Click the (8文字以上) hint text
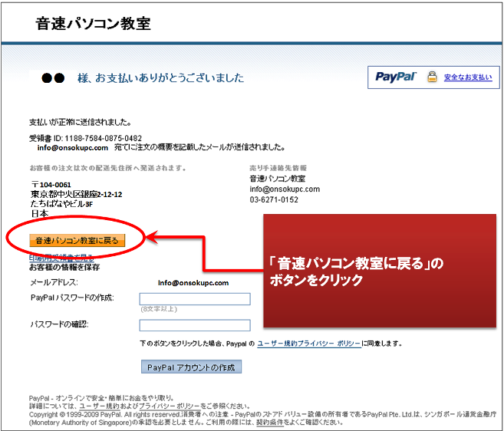Image resolution: width=504 pixels, height=431 pixels. click(x=159, y=309)
